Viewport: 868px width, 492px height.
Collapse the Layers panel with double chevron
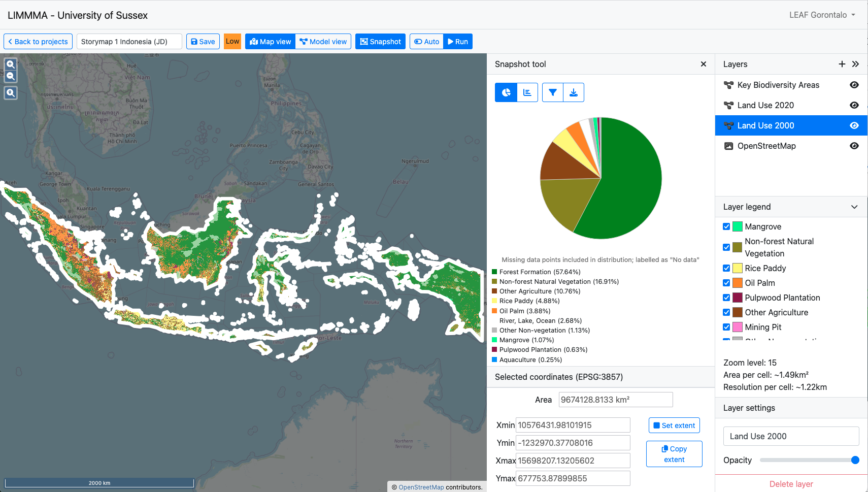click(855, 64)
